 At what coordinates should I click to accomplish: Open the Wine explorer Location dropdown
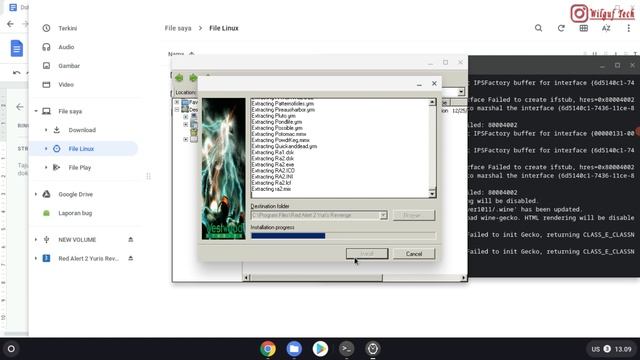tap(461, 92)
